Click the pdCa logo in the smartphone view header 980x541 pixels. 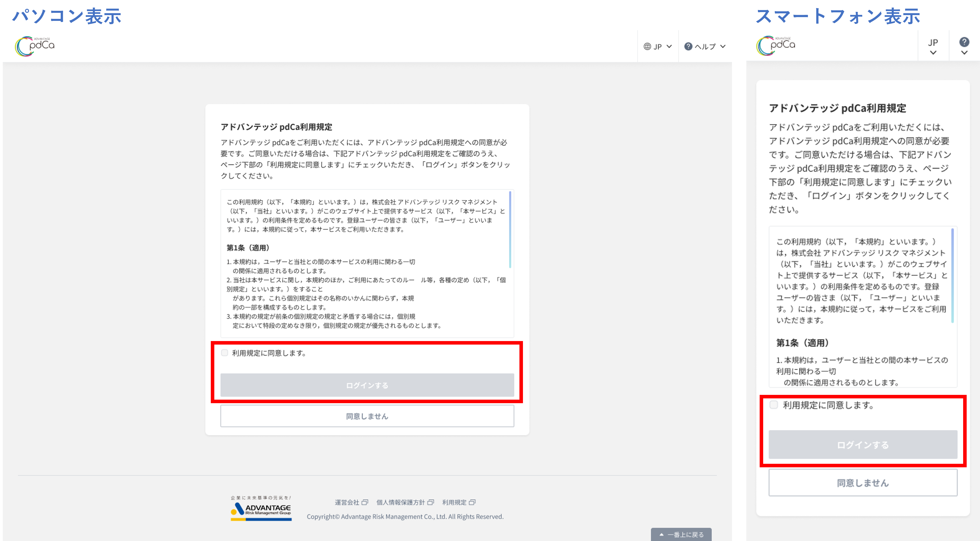pyautogui.click(x=776, y=46)
